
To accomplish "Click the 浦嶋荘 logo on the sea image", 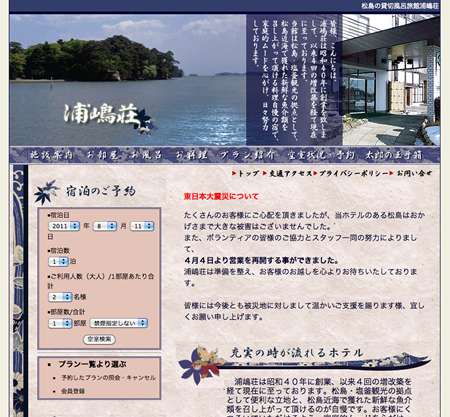I will (102, 114).
